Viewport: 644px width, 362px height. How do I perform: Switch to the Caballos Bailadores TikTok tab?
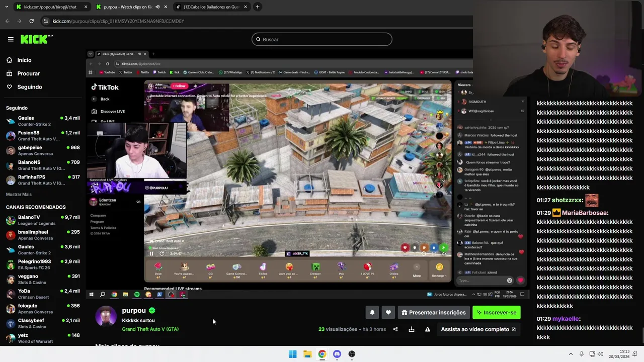[x=211, y=7]
